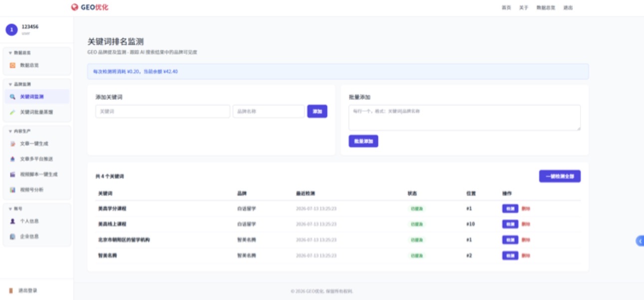644x300 pixels.
Task: Click 检测 in the 北京市朝阳区的留学机构 row
Action: click(x=510, y=240)
